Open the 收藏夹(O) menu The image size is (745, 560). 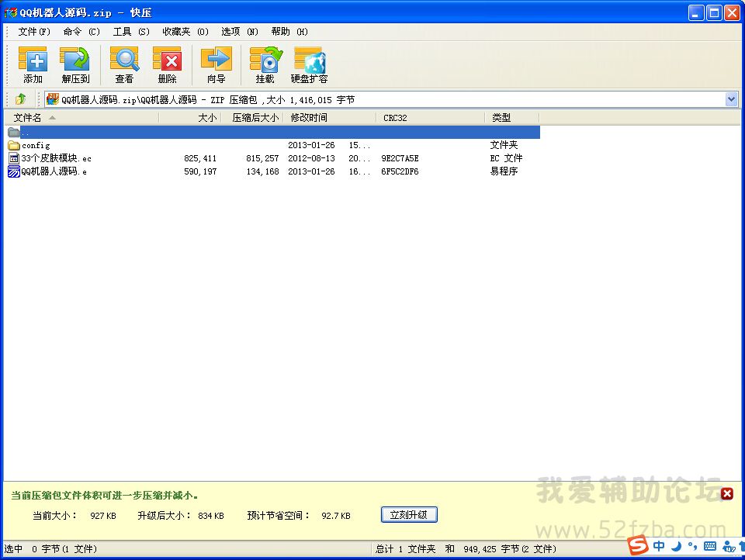point(185,32)
